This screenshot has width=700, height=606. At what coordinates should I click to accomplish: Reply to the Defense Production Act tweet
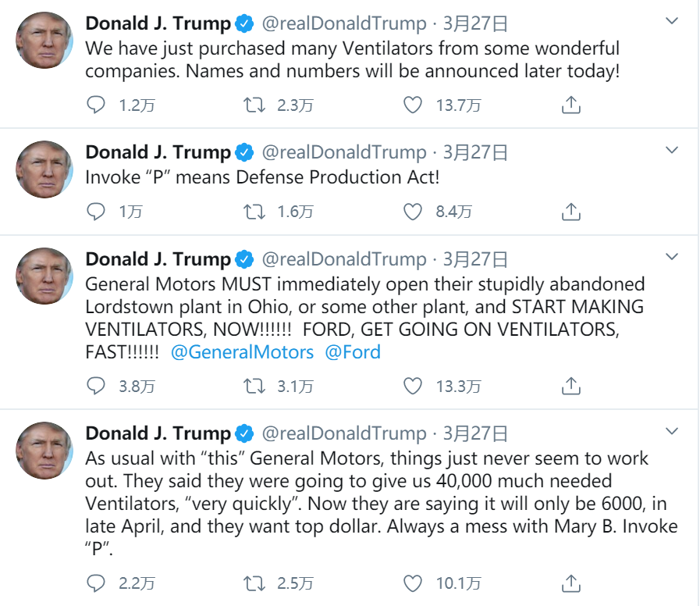coord(96,212)
